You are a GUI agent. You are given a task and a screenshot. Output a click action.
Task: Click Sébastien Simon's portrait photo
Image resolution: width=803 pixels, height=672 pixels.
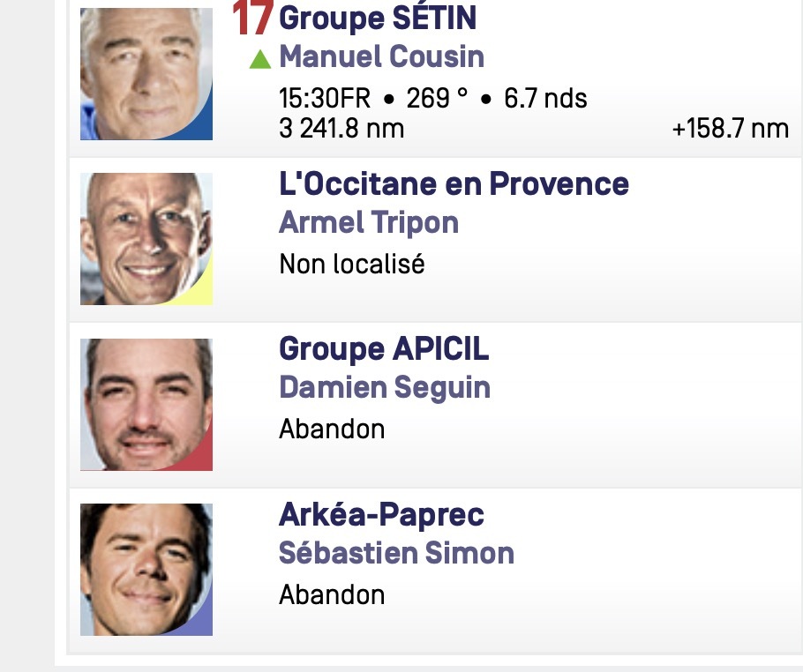(146, 570)
